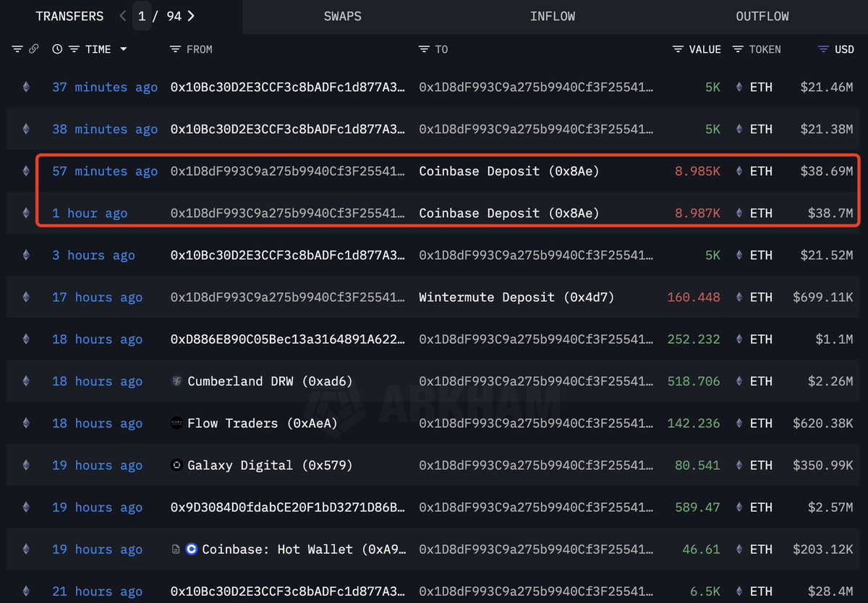Open sender 0xD886E890C05Bec13a3164891A622 address
This screenshot has height=603, width=868.
pos(288,339)
